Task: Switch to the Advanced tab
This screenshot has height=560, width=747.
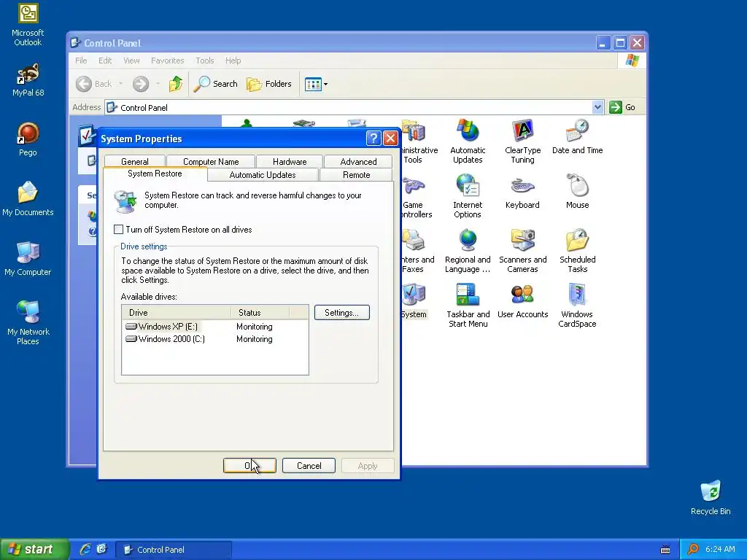Action: [x=358, y=161]
